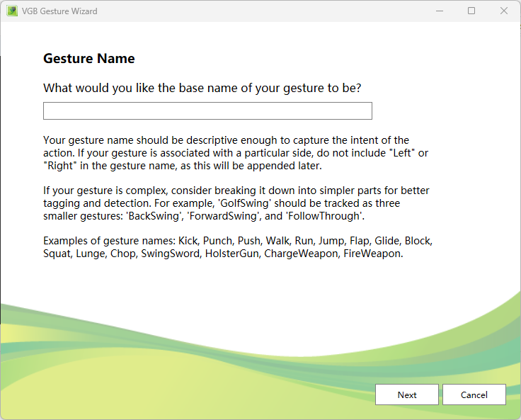Click the 'VGB Gesture Wizard' title bar text

60,11
